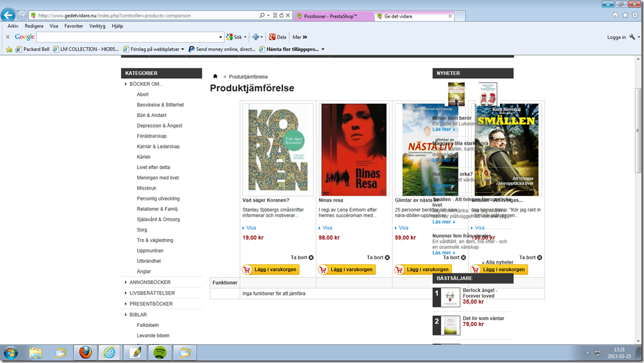Click the Google toolbar Sök button

(x=236, y=37)
